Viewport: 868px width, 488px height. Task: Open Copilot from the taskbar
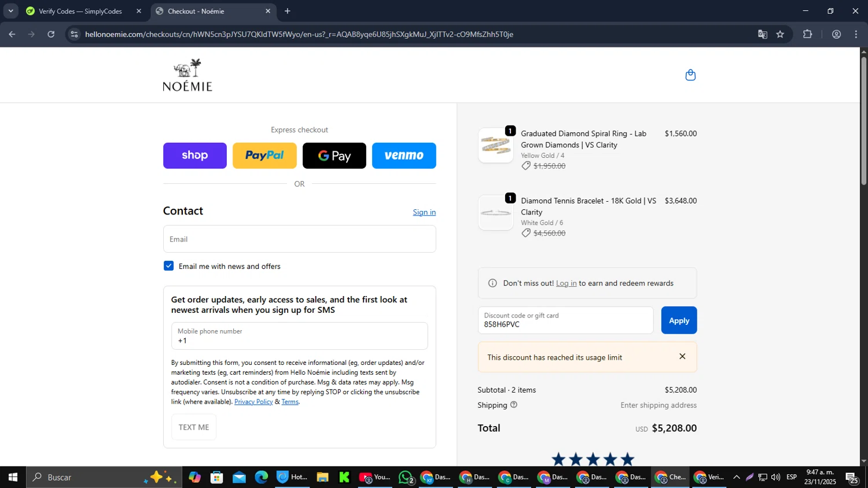(195, 477)
